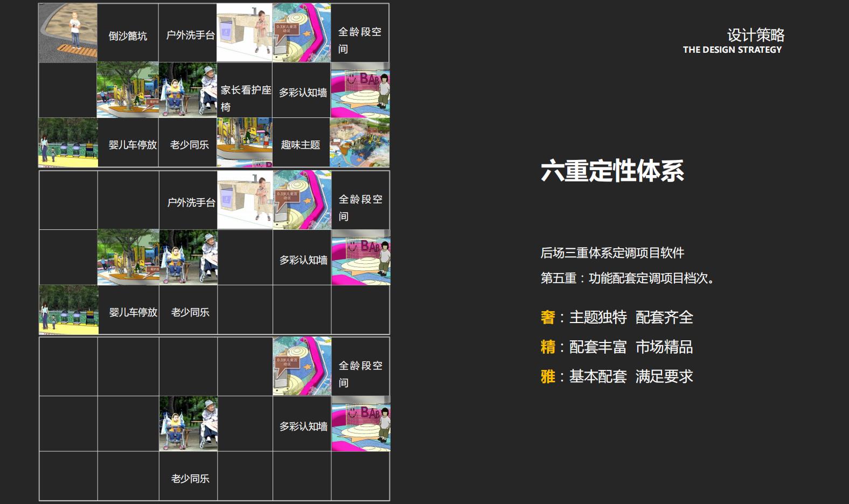Select '全龄段空间' text in middle grid

click(x=360, y=208)
